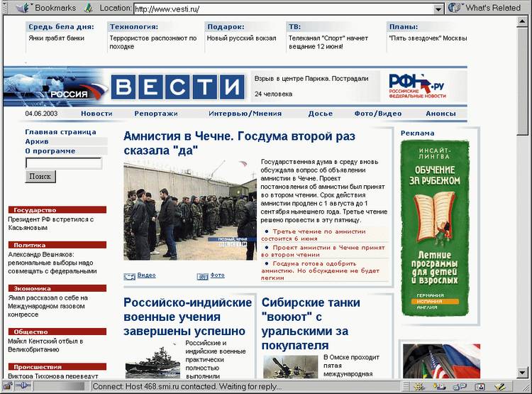Open Проект амнистии в Чечне принят link
The width and height of the screenshot is (532, 394).
click(323, 251)
